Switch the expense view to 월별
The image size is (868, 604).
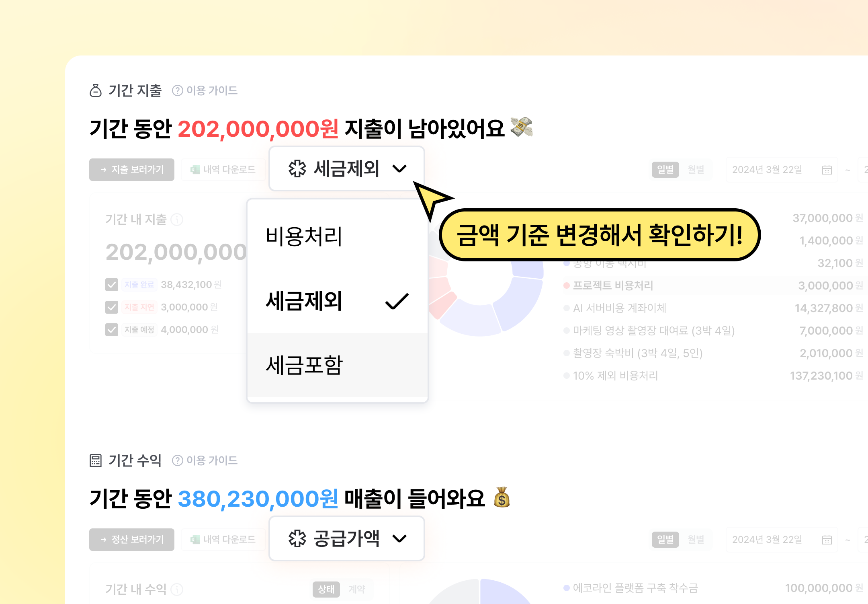click(x=696, y=170)
